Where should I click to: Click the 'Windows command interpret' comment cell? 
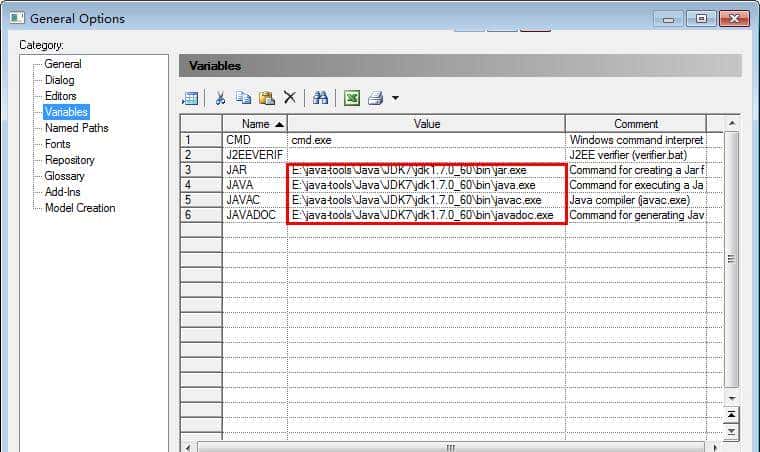[x=636, y=140]
